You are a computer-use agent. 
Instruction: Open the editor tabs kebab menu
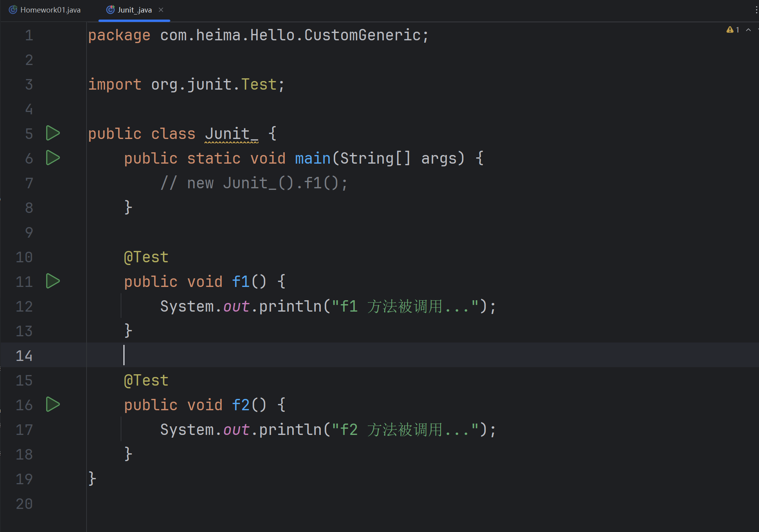pos(756,10)
